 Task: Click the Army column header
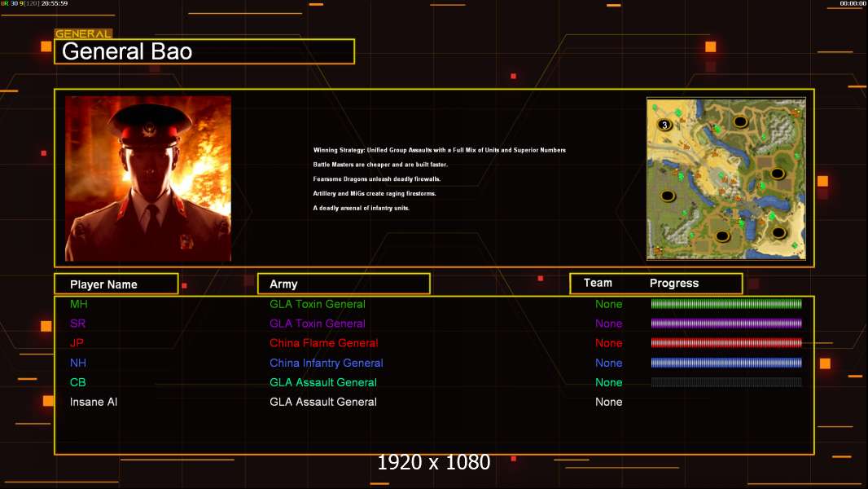point(344,284)
